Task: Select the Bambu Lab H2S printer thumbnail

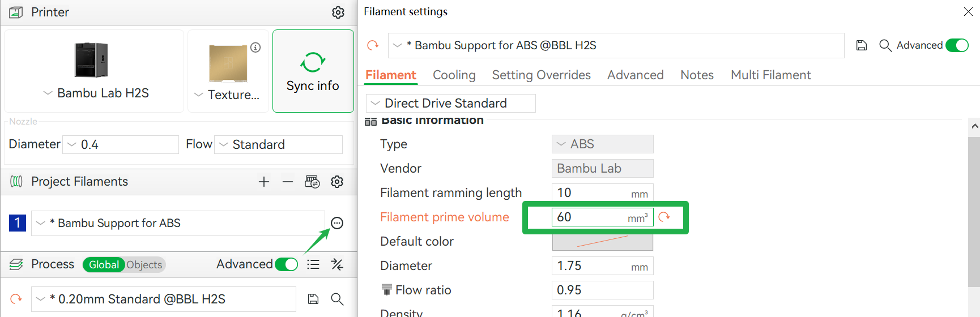Action: coord(91,59)
